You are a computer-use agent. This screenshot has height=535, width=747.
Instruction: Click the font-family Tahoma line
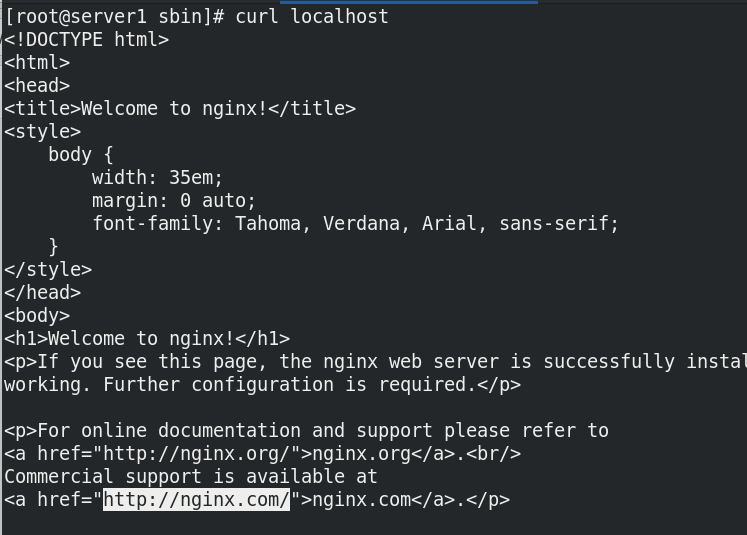click(355, 223)
